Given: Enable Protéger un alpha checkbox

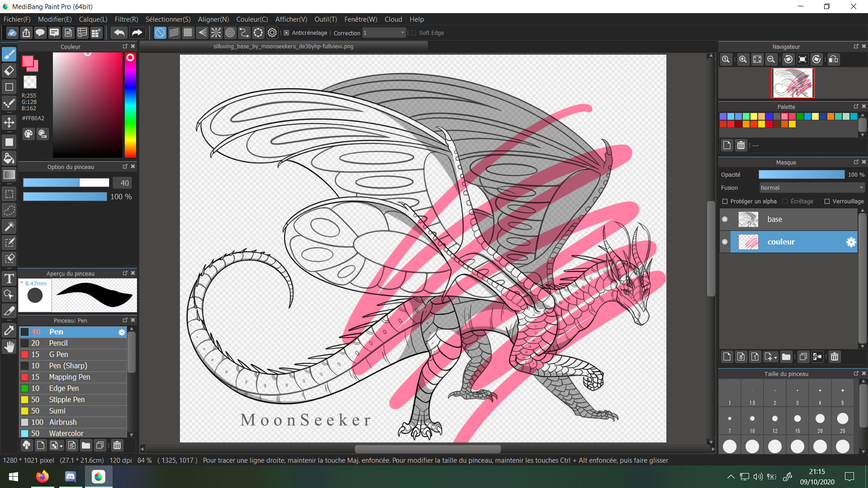Looking at the screenshot, I should [x=725, y=202].
